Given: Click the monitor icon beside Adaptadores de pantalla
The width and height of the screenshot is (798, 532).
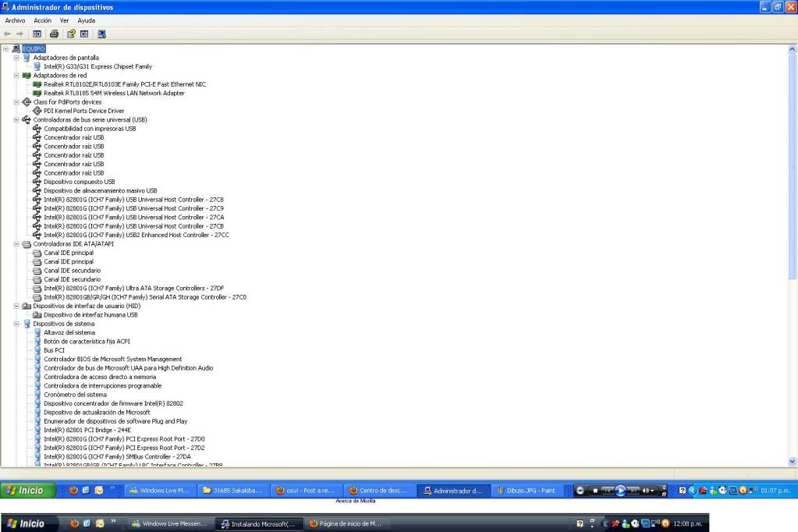Looking at the screenshot, I should pyautogui.click(x=27, y=58).
